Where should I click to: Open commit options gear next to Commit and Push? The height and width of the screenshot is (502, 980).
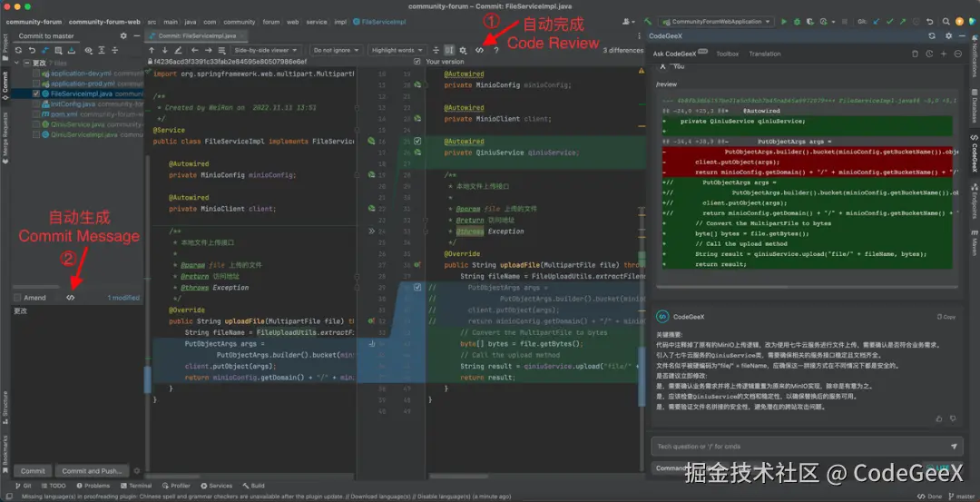(137, 471)
